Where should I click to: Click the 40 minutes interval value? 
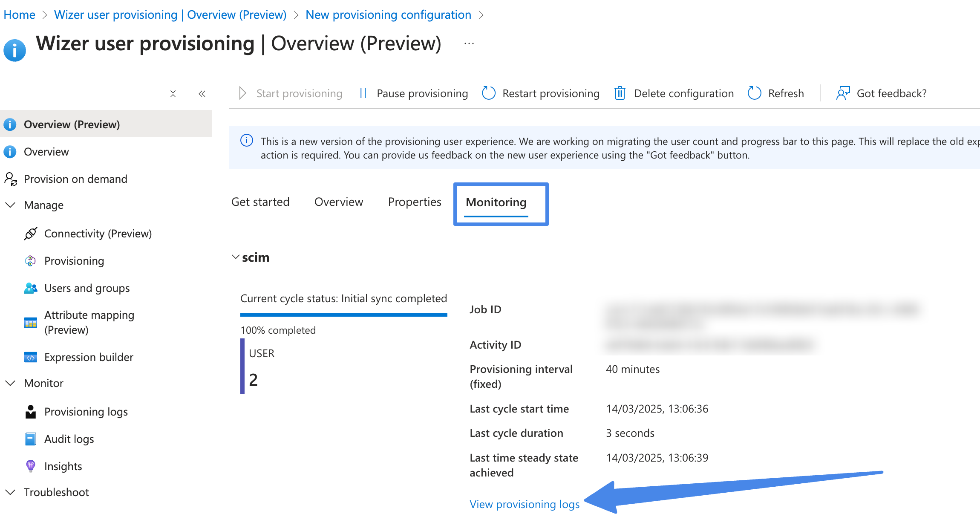633,369
